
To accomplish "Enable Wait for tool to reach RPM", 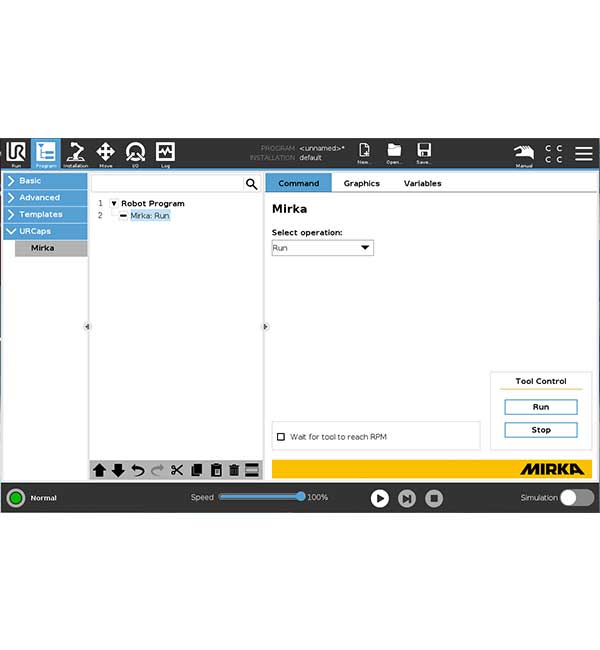I will click(x=281, y=437).
